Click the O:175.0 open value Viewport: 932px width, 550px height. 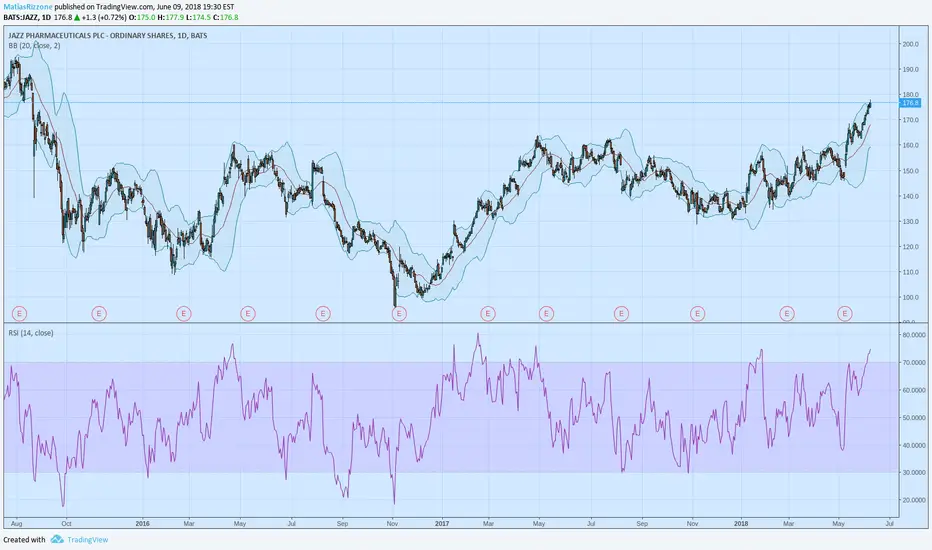coord(142,18)
